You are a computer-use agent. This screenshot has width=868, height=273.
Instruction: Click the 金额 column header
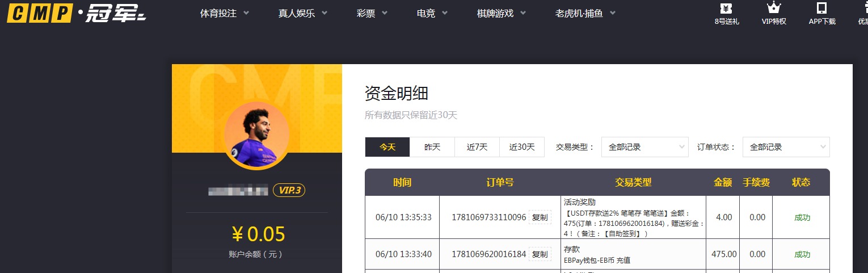(723, 182)
